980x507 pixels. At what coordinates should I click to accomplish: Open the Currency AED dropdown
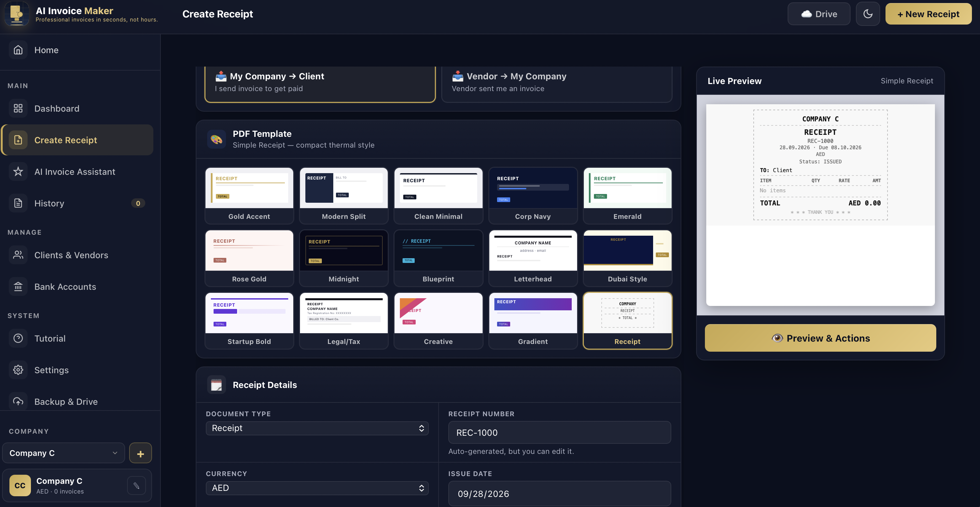(317, 488)
